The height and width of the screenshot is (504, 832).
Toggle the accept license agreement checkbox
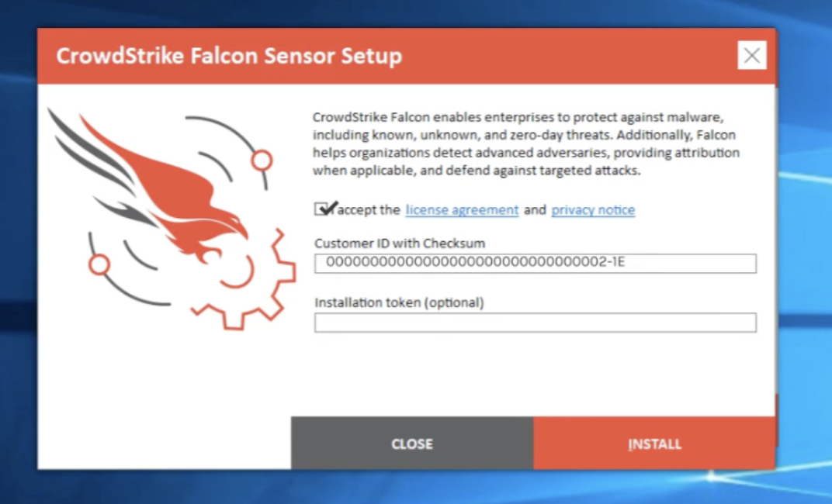click(322, 209)
